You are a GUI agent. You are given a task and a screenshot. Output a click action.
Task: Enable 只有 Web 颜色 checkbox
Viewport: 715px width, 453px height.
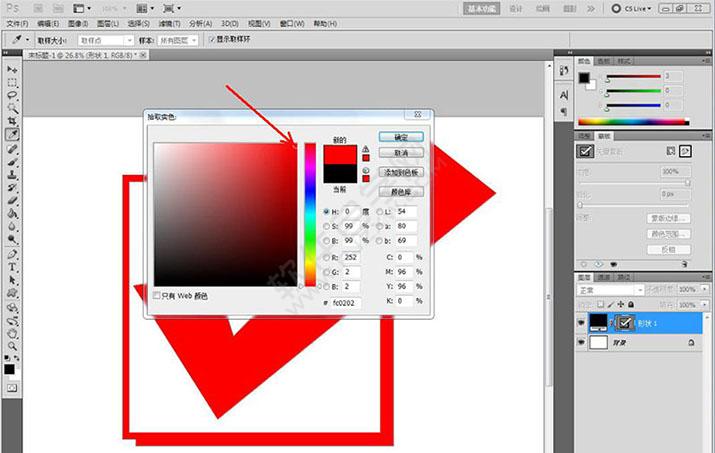[x=157, y=296]
